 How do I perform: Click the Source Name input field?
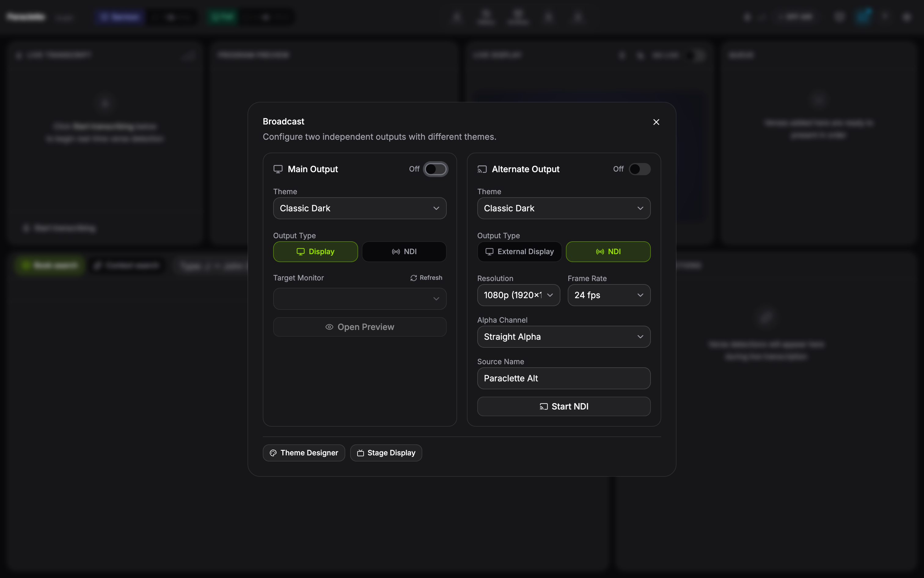(x=563, y=379)
